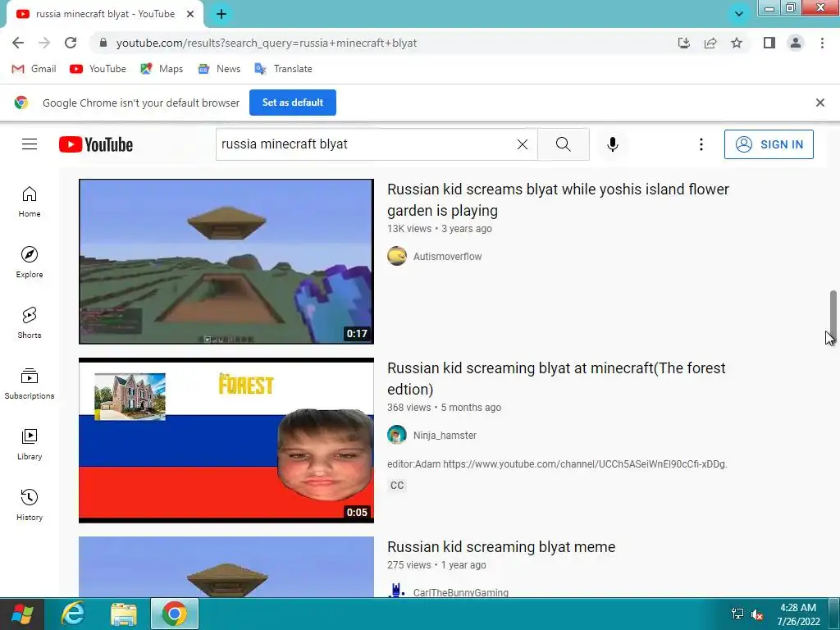Click Set as default button
The height and width of the screenshot is (630, 840).
click(x=293, y=103)
